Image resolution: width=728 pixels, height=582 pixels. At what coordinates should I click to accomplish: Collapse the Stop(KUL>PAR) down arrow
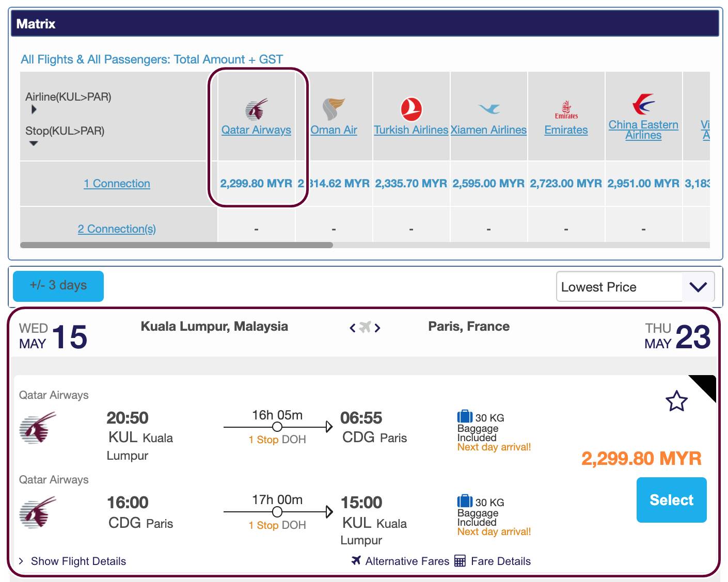[34, 143]
